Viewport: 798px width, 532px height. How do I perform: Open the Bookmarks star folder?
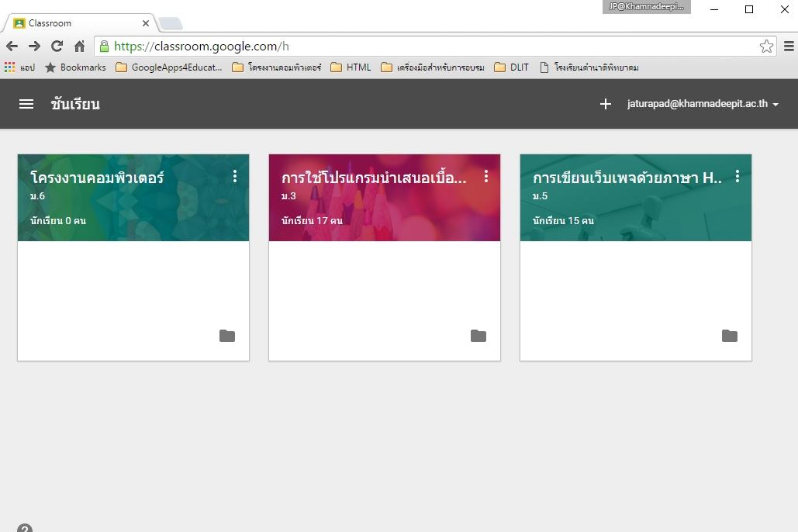[x=75, y=67]
